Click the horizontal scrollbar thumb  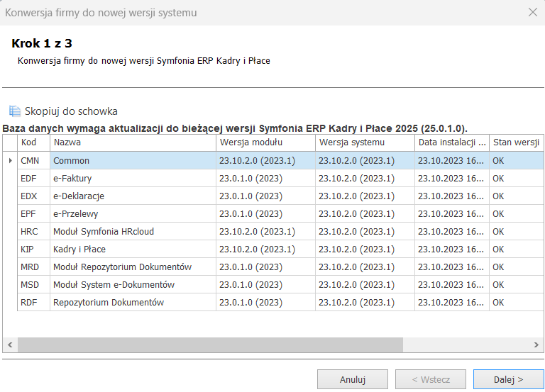[x=210, y=345]
